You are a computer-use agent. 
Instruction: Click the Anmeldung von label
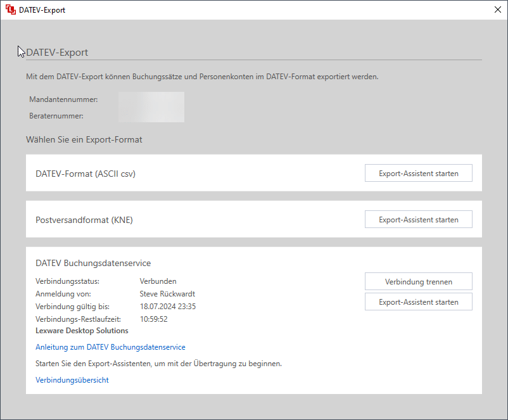tap(63, 293)
